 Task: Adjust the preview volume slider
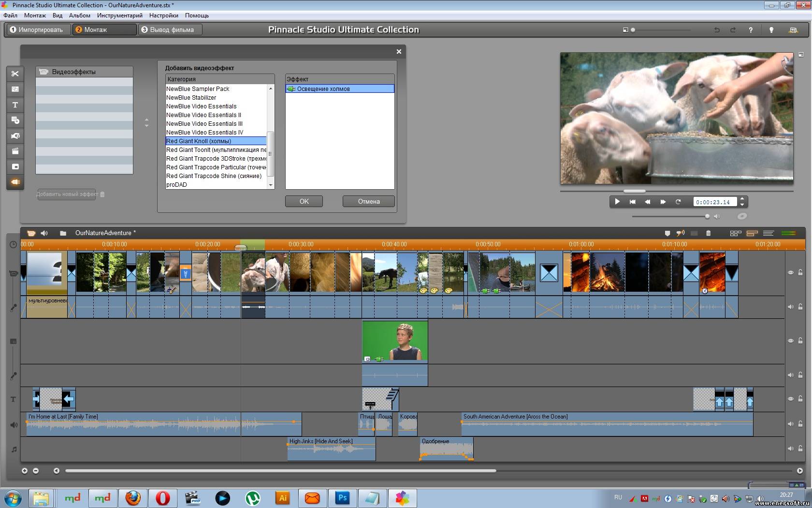click(707, 216)
